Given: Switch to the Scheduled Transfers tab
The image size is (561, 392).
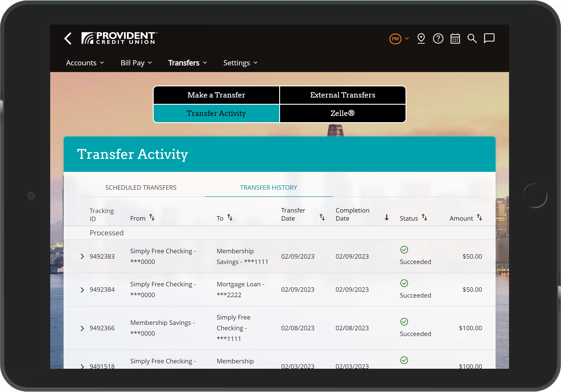Looking at the screenshot, I should coord(141,187).
